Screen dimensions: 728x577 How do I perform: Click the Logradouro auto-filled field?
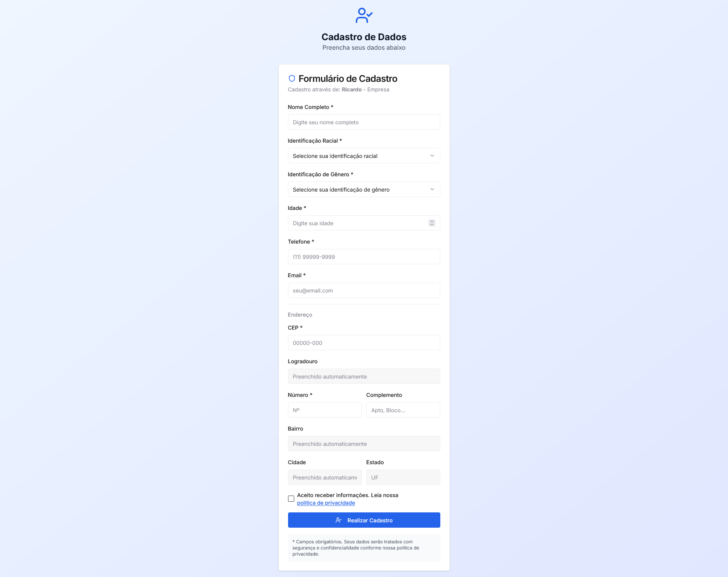(364, 377)
